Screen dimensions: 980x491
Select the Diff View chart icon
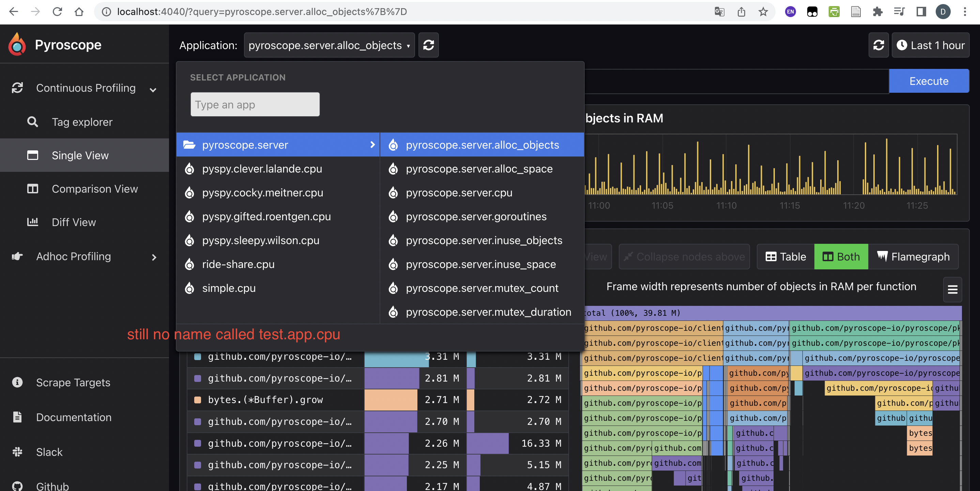(33, 222)
